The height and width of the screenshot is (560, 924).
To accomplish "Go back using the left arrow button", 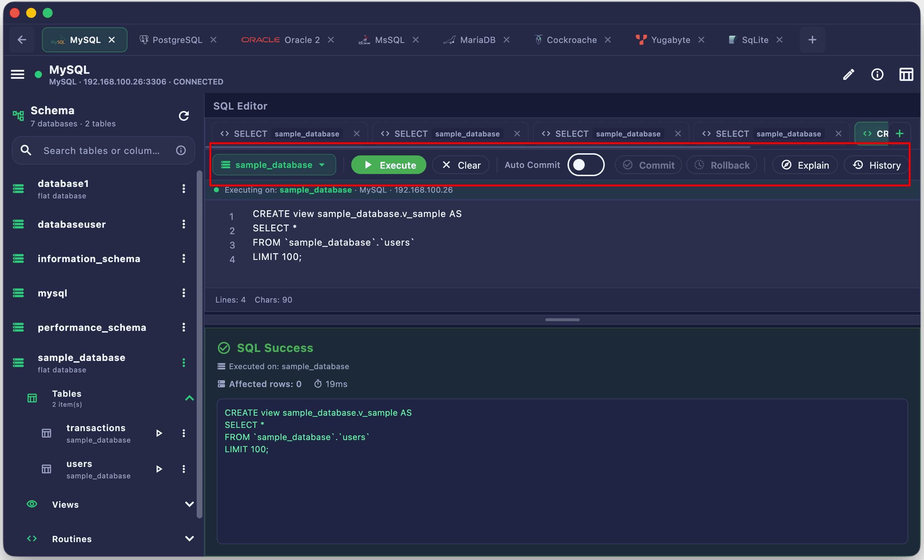I will [22, 40].
